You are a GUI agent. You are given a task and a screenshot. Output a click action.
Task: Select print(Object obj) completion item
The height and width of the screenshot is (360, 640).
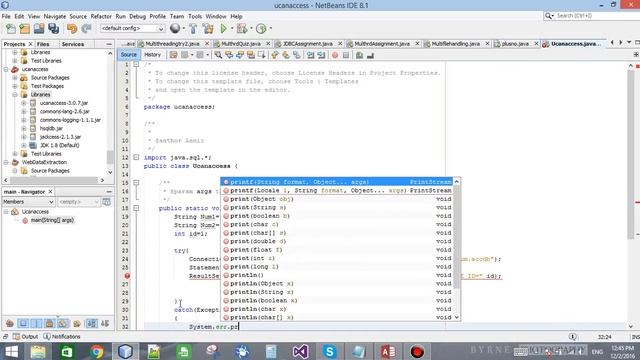point(337,199)
